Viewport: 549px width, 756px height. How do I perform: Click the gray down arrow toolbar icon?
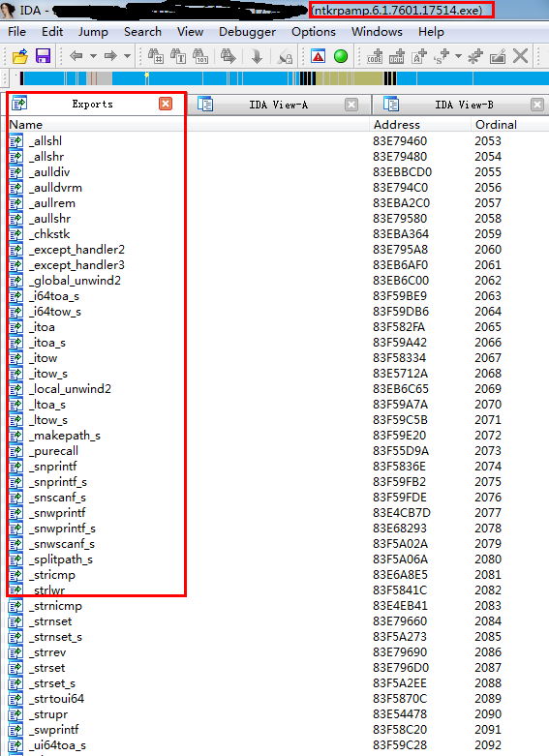tap(257, 56)
